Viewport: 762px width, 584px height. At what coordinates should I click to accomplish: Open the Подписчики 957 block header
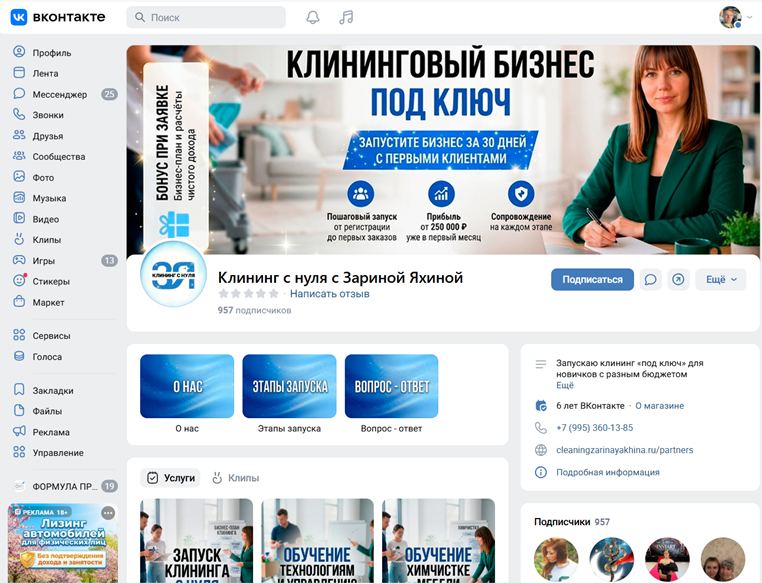point(572,522)
